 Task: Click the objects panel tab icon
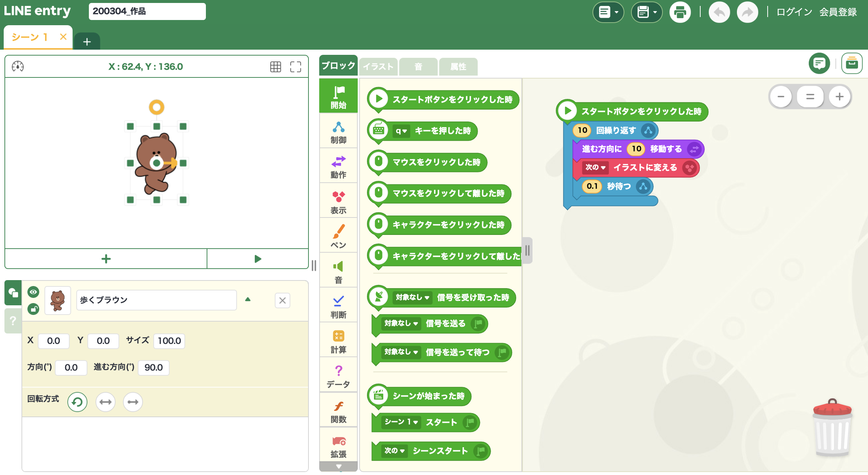(13, 293)
